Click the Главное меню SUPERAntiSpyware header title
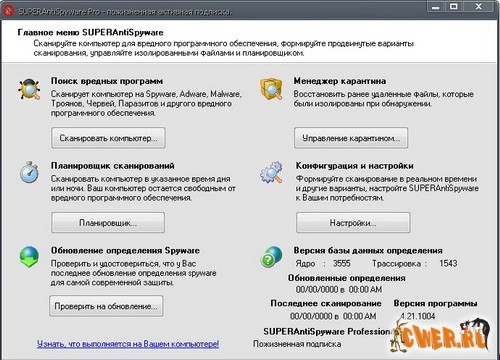500x360 pixels. coord(90,32)
